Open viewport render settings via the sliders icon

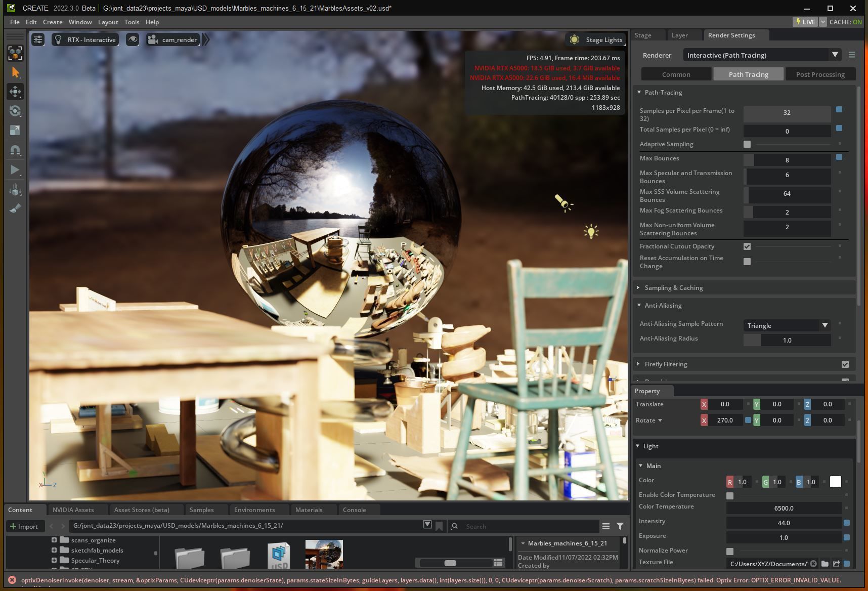coord(38,39)
